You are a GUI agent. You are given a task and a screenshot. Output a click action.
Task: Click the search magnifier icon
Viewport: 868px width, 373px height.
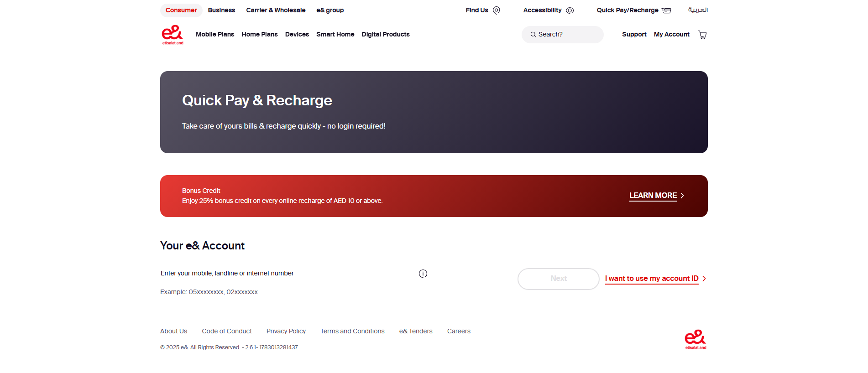pos(533,35)
